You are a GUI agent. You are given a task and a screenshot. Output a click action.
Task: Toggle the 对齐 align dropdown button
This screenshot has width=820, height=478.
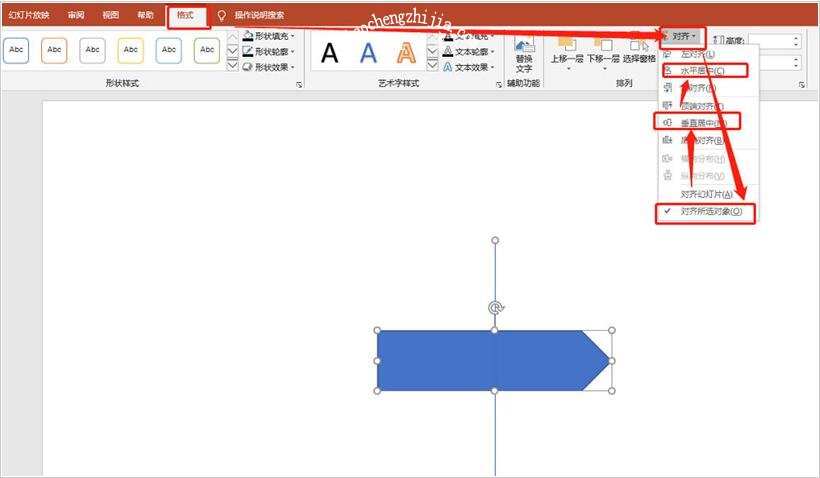tap(682, 36)
